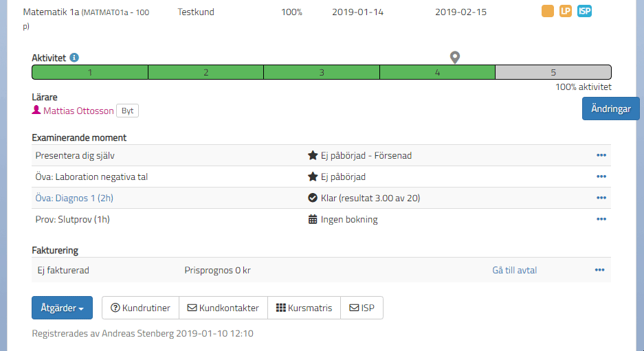Open options menu for Diagnos 1 row
Image resolution: width=644 pixels, height=351 pixels.
pos(601,198)
